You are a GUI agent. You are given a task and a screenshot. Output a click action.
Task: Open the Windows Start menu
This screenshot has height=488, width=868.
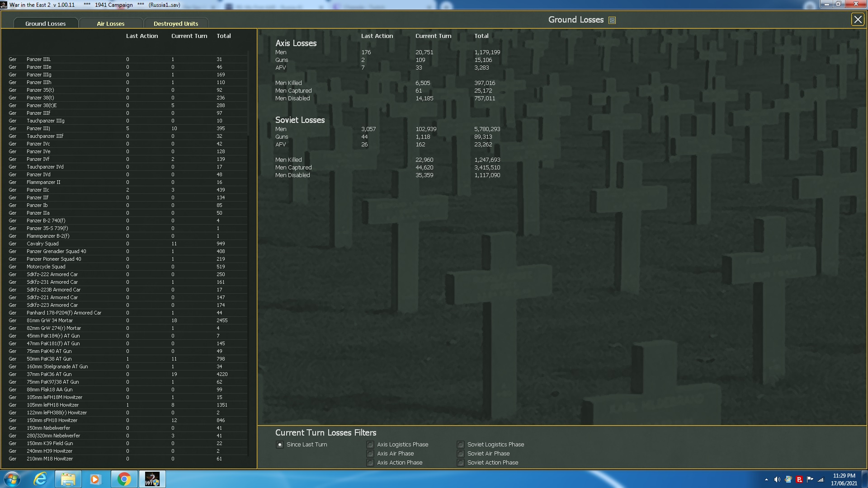(x=12, y=479)
